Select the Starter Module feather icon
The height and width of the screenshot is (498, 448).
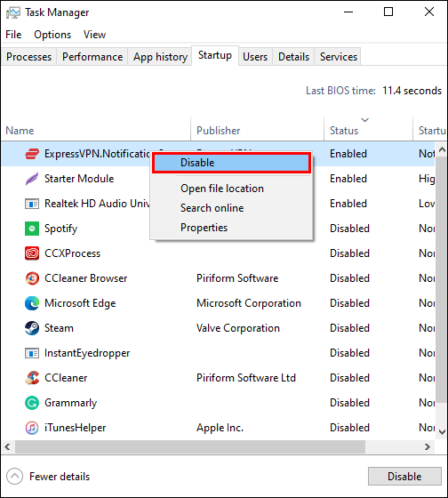32,179
